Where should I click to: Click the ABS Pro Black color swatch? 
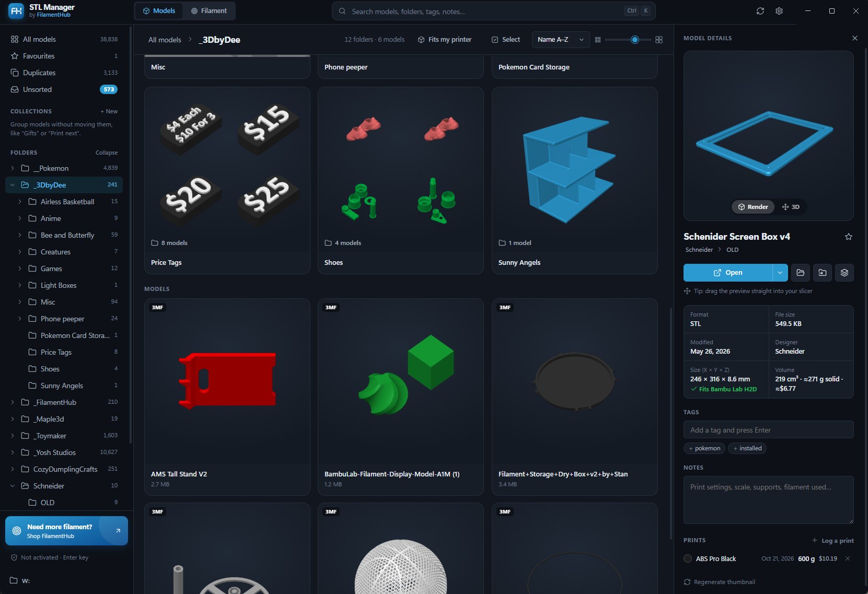[688, 558]
